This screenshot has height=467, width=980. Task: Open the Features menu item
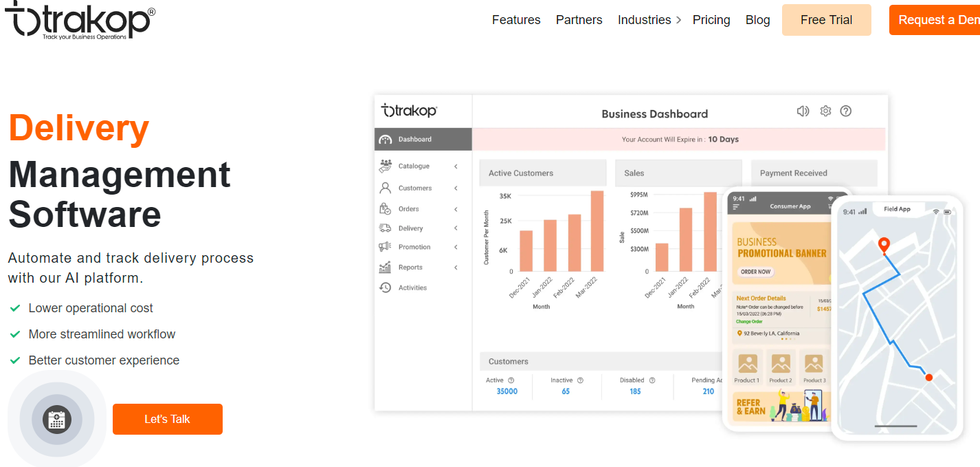(x=516, y=20)
